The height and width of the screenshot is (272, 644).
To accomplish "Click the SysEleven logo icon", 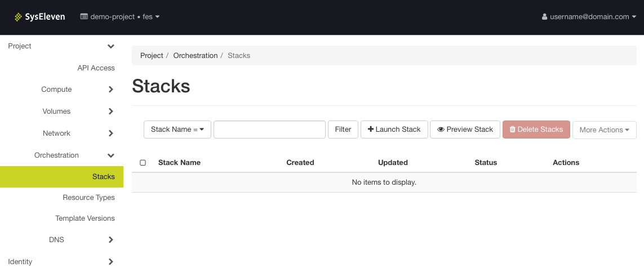I will point(18,17).
